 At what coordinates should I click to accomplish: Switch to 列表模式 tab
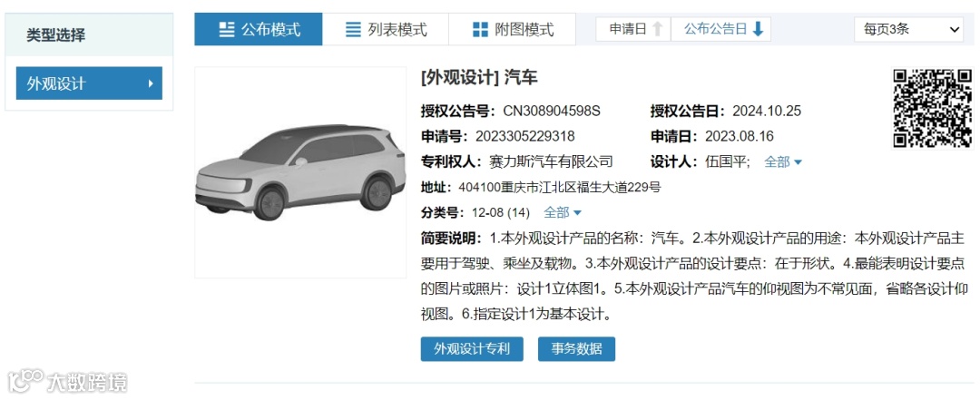click(x=386, y=29)
